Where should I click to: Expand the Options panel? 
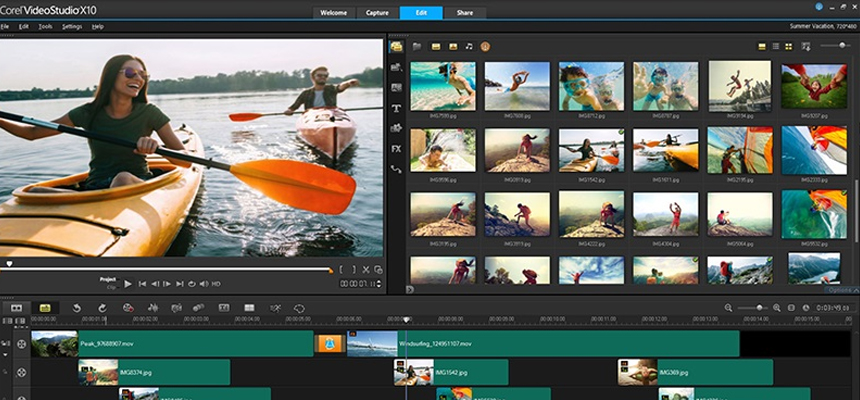click(x=841, y=289)
